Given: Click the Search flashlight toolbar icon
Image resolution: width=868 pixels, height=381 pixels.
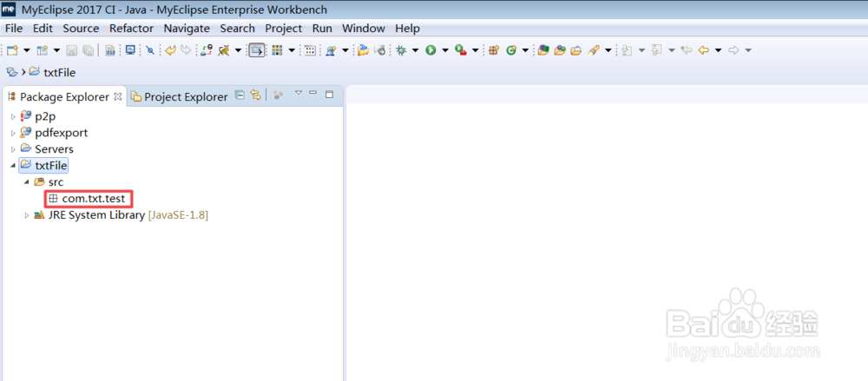Looking at the screenshot, I should [594, 50].
